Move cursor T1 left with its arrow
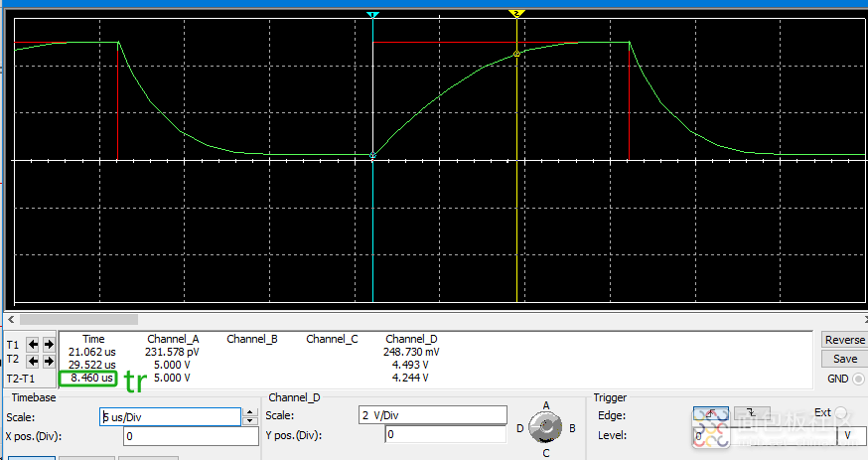Screen dimensions: 868x460 33,345
